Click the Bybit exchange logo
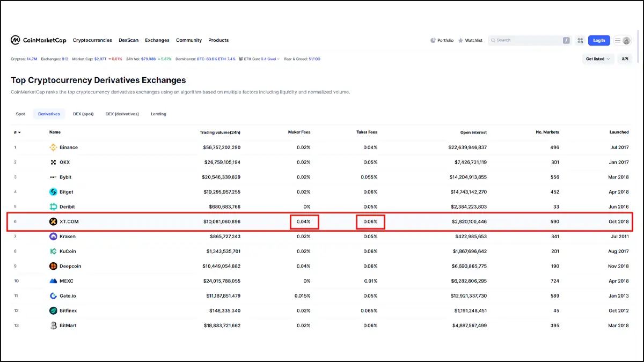 [x=53, y=177]
